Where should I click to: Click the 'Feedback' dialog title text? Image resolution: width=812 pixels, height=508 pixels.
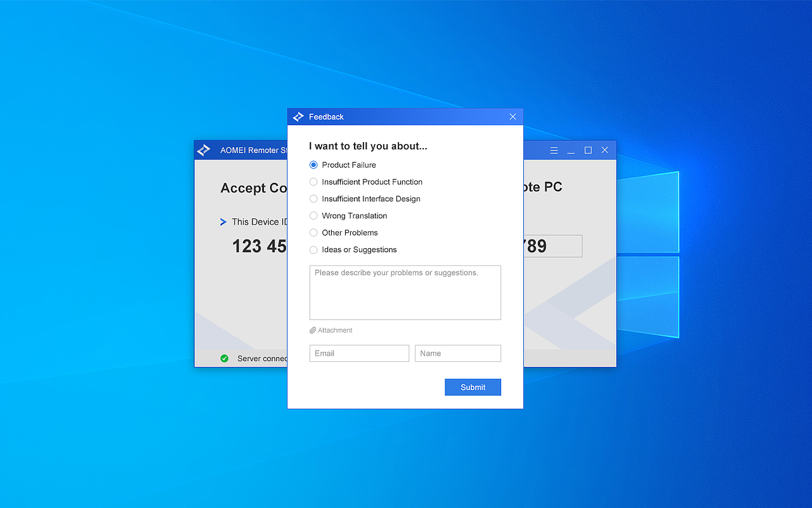click(326, 117)
